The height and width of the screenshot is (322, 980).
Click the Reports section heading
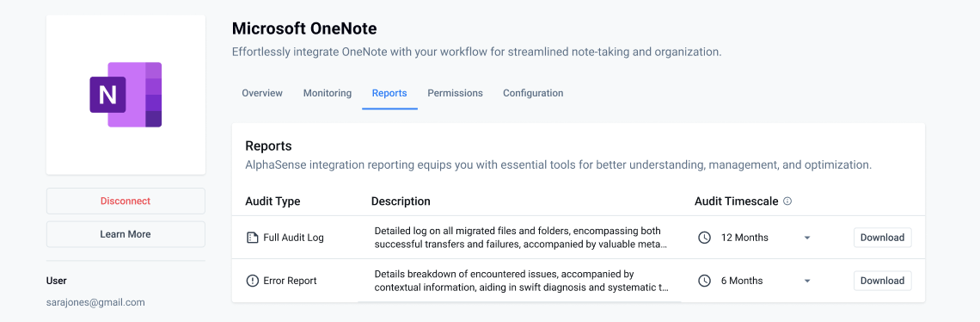[269, 146]
